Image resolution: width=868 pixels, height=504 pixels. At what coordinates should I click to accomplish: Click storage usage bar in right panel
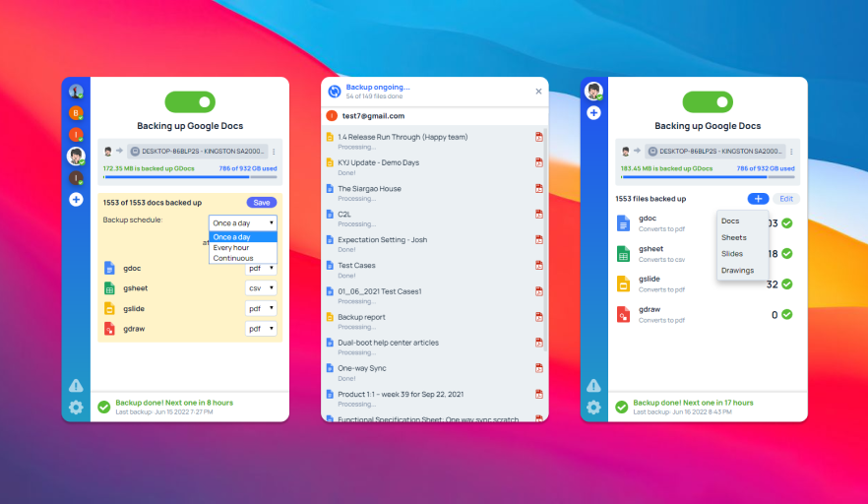[708, 177]
